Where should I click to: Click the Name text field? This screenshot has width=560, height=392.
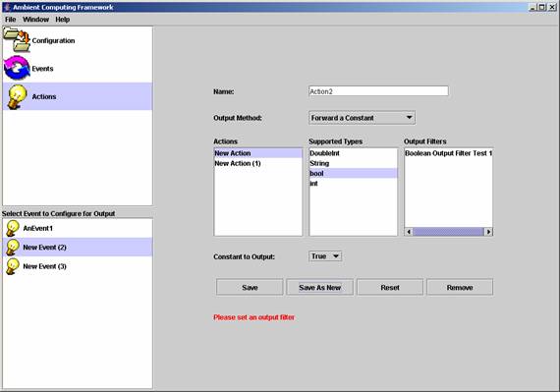point(378,91)
